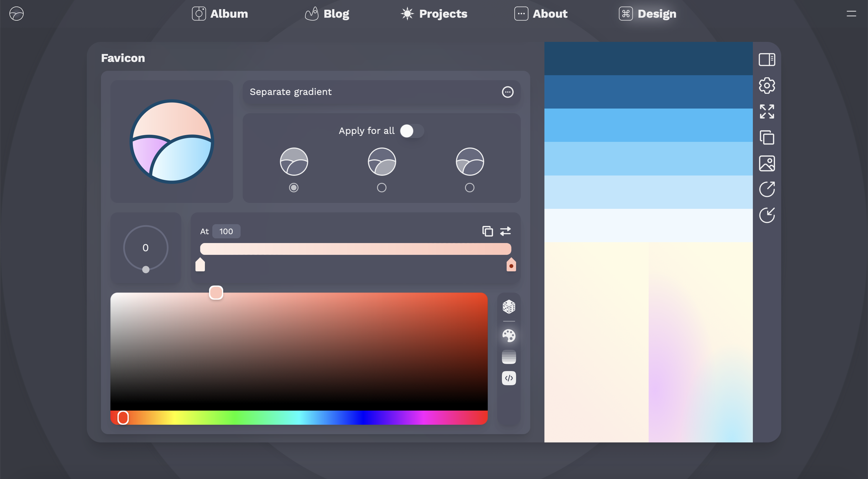Enter fullscreen via the expand arrows icon
Image resolution: width=868 pixels, height=479 pixels.
coord(767,111)
